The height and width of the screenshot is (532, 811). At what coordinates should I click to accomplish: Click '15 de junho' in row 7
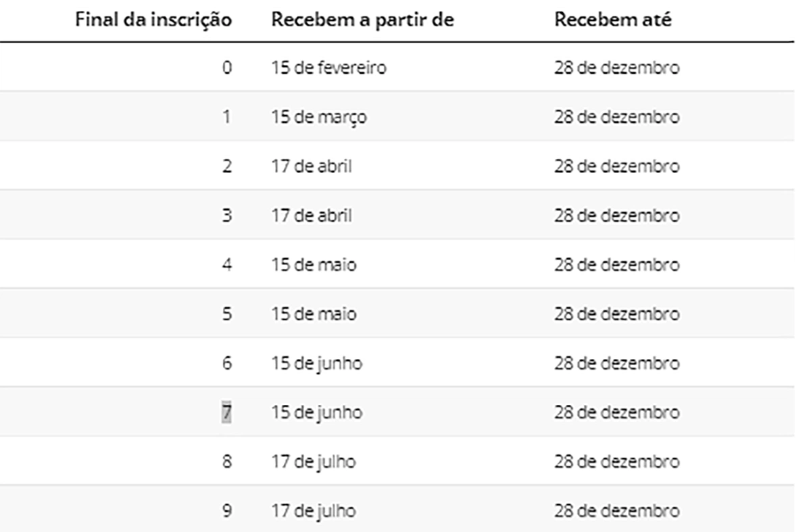point(316,413)
